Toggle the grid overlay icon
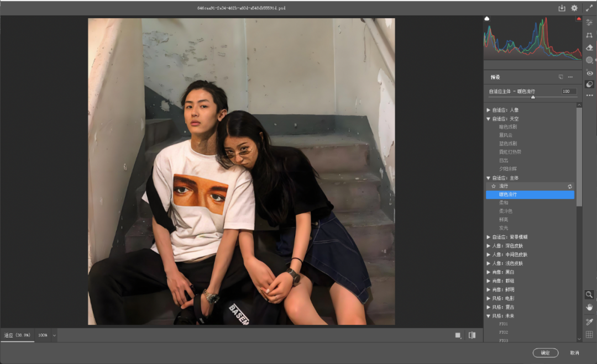Viewport: 597px width, 364px height. (589, 334)
